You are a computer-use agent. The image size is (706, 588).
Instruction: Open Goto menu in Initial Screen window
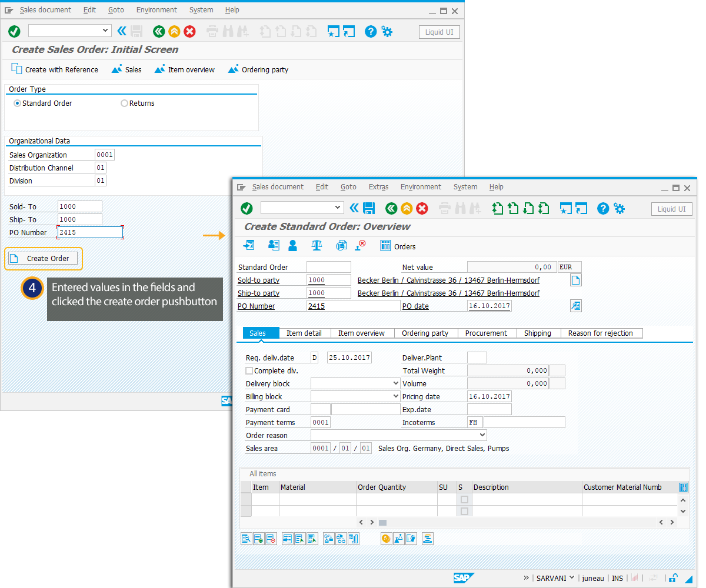click(116, 10)
